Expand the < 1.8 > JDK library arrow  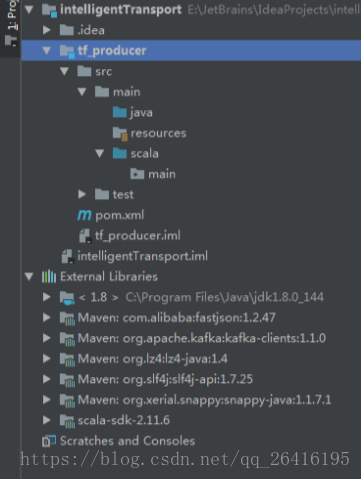(x=47, y=297)
